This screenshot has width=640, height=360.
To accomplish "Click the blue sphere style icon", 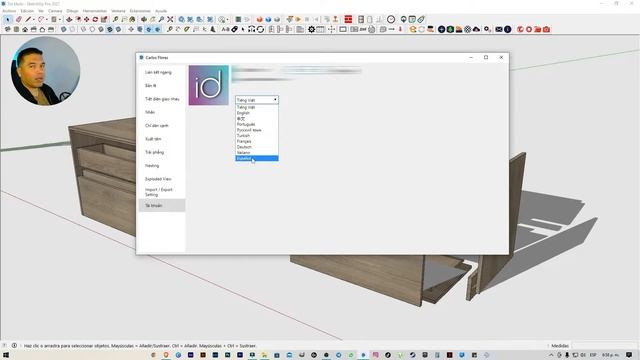I will click(268, 19).
